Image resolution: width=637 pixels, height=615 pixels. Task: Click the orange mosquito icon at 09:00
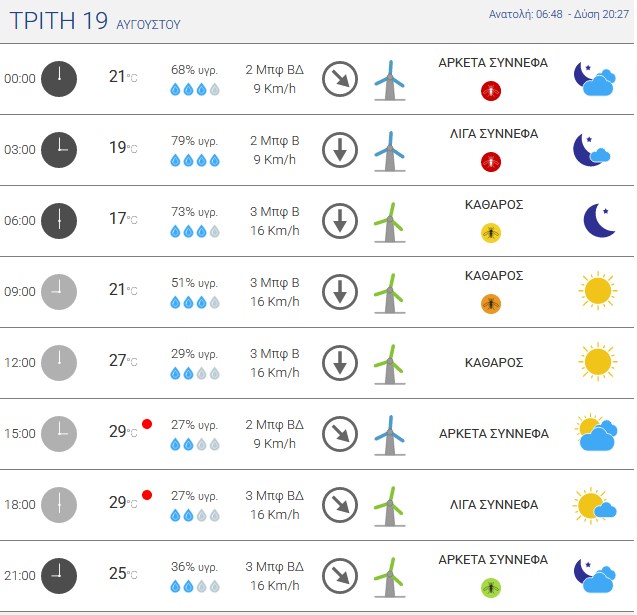pyautogui.click(x=491, y=304)
